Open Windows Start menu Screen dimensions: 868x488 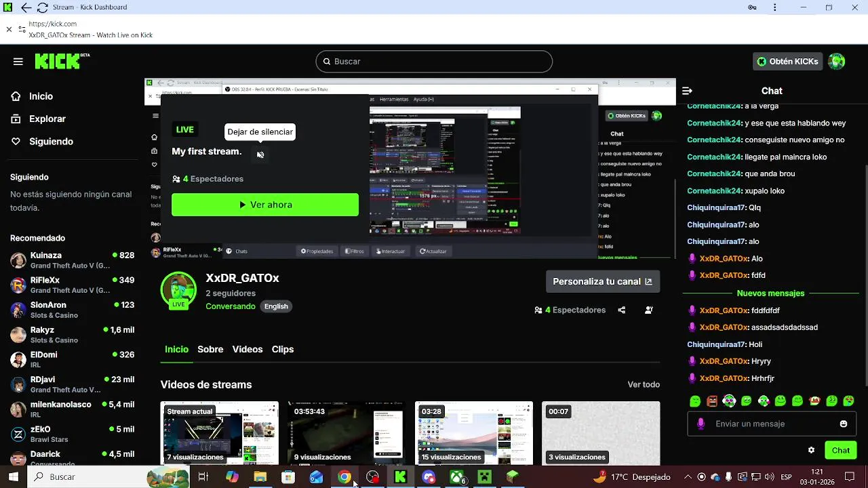[x=14, y=477]
